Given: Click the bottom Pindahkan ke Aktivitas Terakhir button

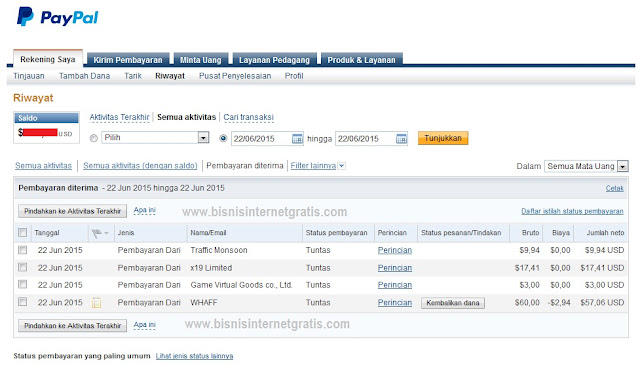Looking at the screenshot, I should (72, 325).
